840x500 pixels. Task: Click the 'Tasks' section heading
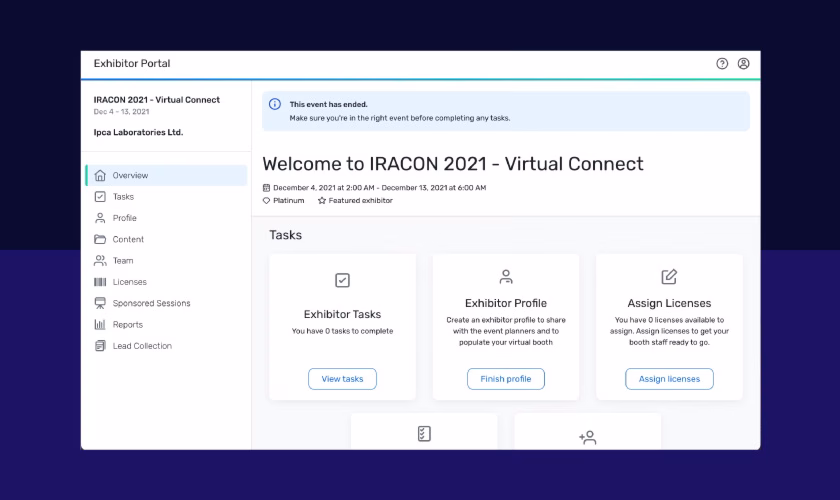(x=286, y=235)
